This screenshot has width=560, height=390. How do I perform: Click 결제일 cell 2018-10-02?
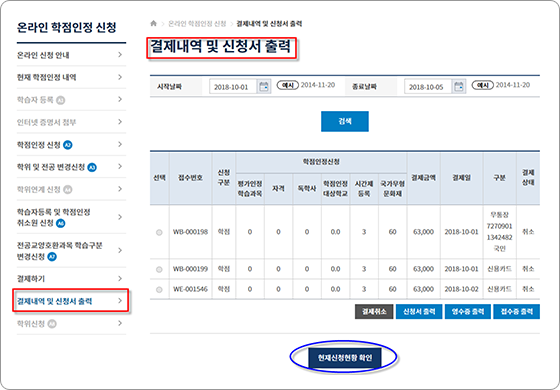[x=461, y=289]
